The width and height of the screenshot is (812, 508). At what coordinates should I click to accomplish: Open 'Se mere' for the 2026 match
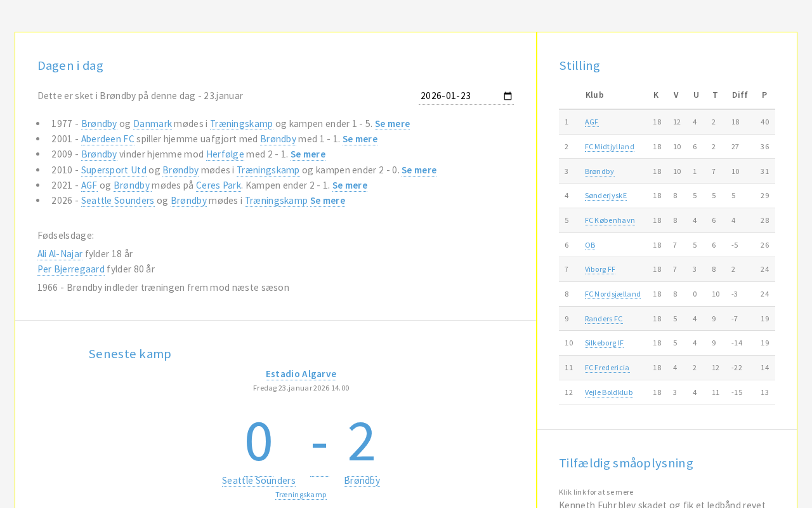327,201
